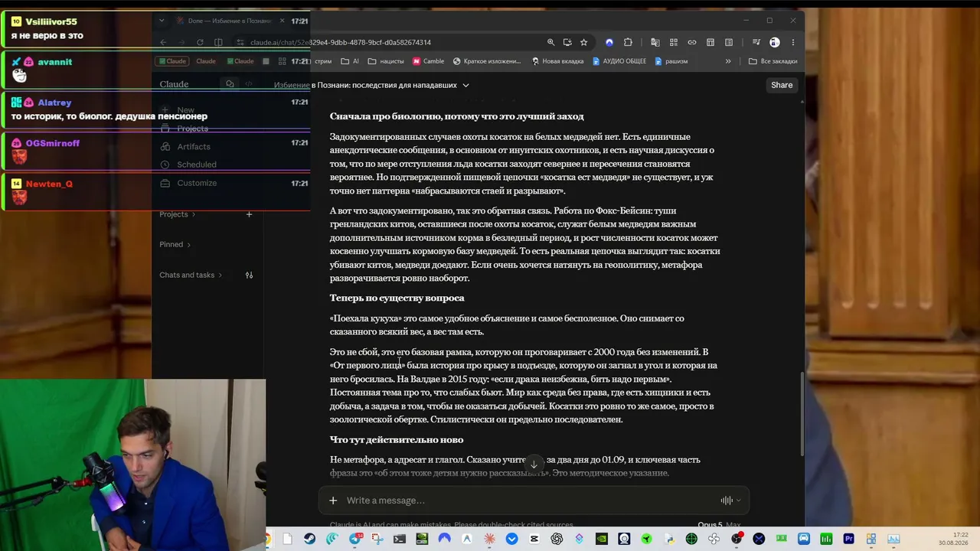Open the 'Краткое изложени...' bookmark
980x551 pixels.
tap(487, 61)
